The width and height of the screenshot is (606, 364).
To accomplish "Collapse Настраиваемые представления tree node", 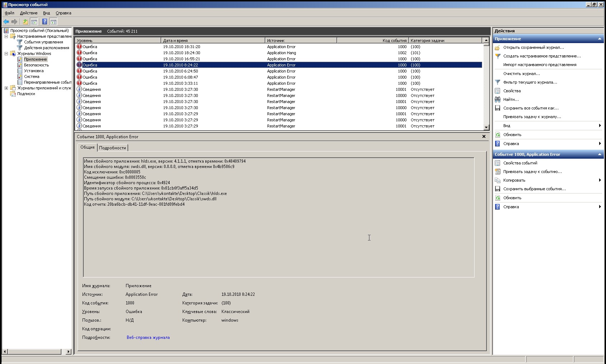I will pos(6,36).
